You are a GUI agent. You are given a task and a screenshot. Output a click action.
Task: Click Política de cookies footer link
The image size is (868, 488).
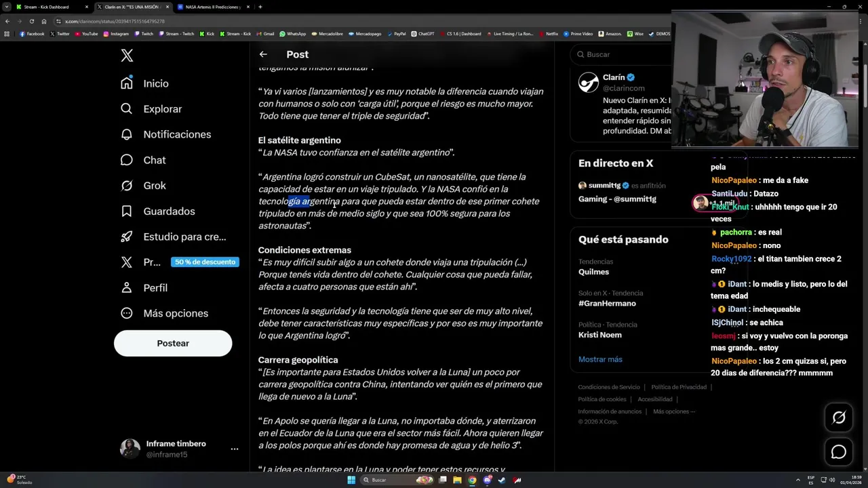point(602,399)
